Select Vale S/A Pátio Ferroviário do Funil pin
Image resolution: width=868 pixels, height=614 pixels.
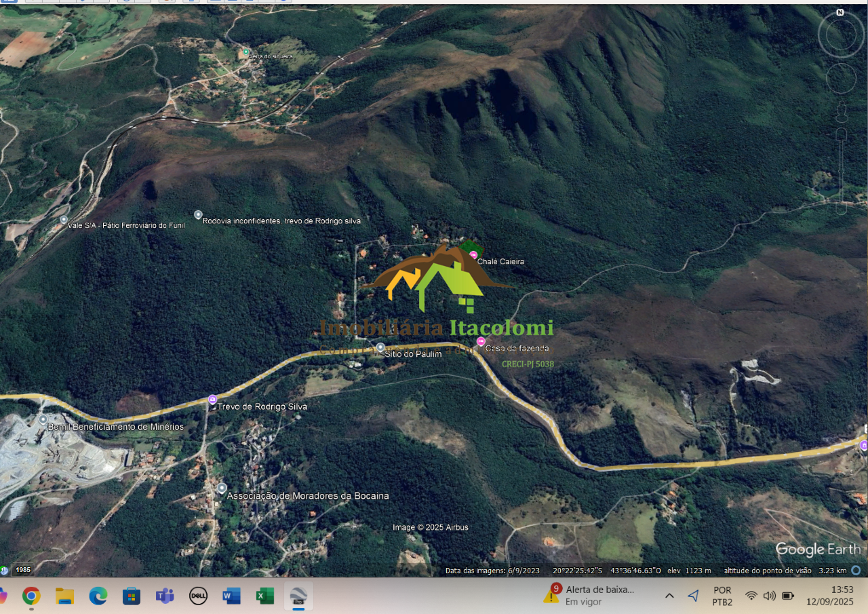pos(64,220)
